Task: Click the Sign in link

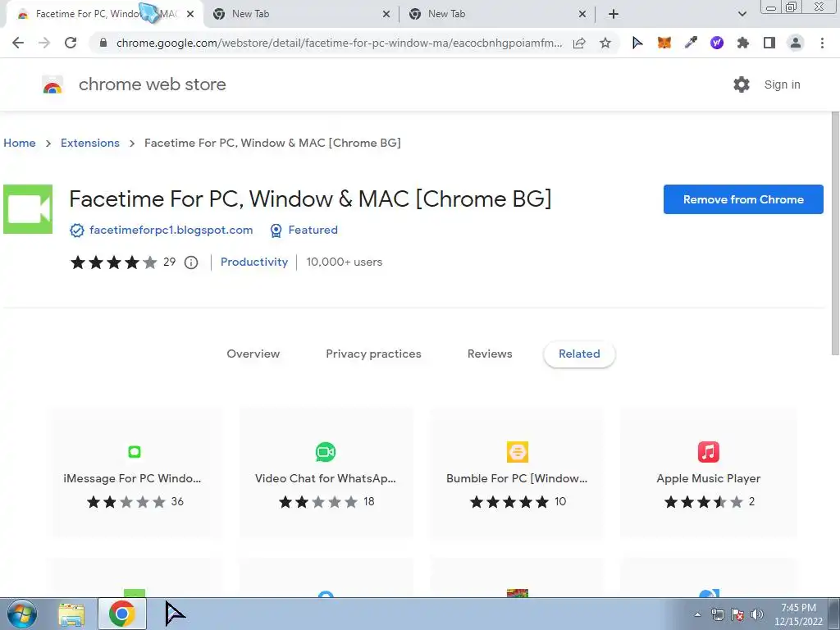Action: [x=782, y=84]
